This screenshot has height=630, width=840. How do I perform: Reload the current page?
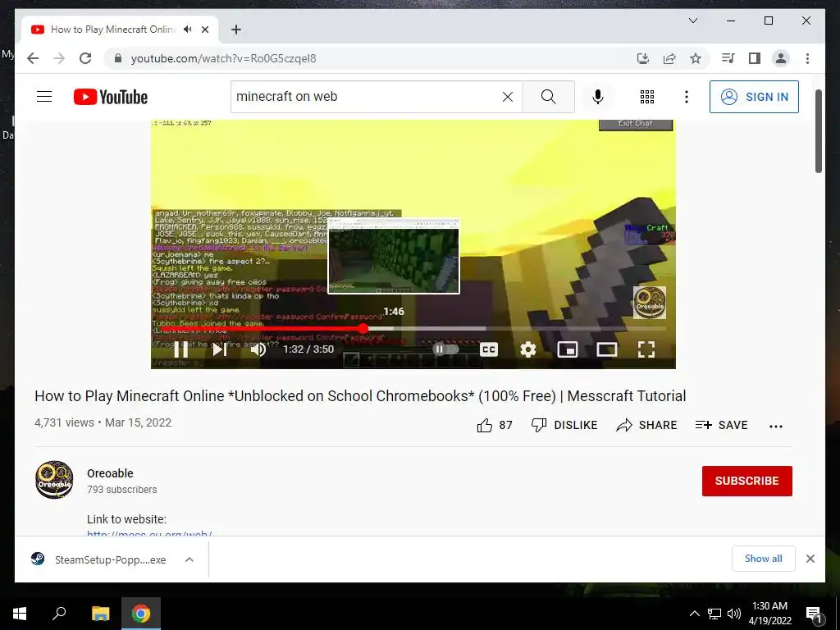point(85,58)
